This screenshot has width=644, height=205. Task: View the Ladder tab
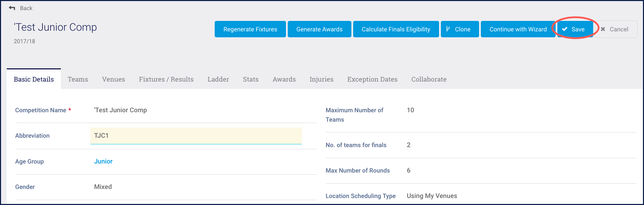[x=218, y=79]
